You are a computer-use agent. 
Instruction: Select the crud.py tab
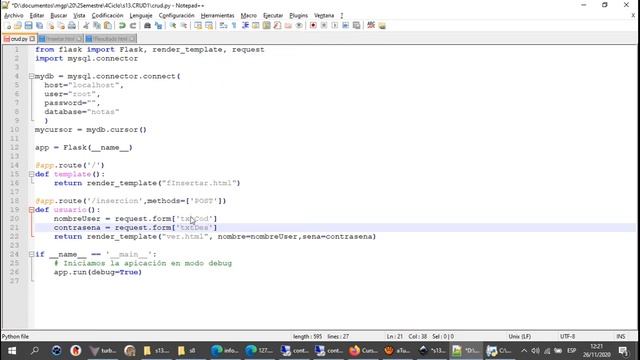click(x=18, y=39)
